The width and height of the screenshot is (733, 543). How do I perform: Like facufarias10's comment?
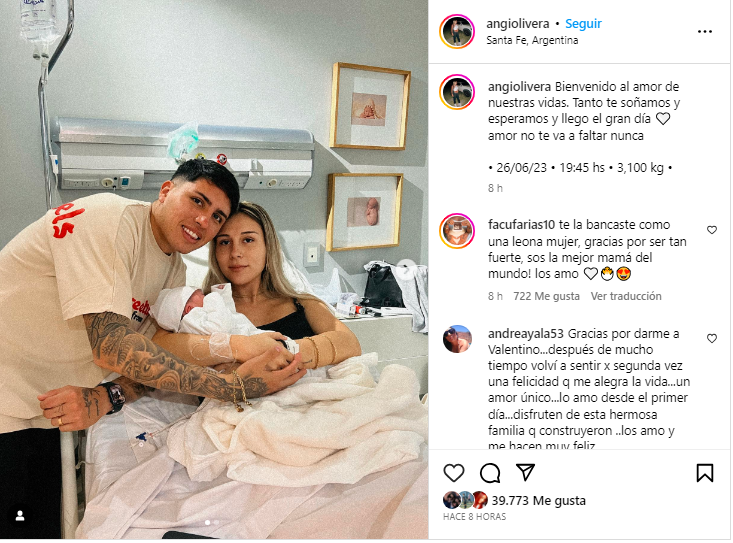[x=711, y=230]
